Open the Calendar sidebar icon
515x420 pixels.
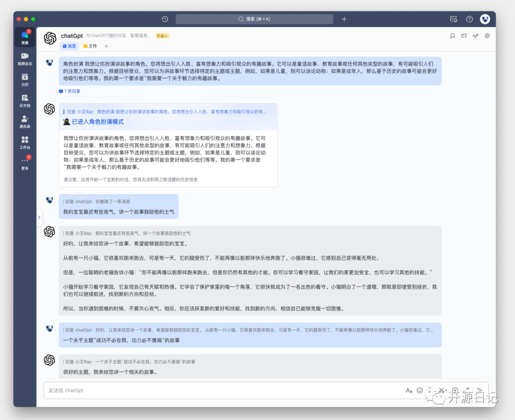point(25,80)
